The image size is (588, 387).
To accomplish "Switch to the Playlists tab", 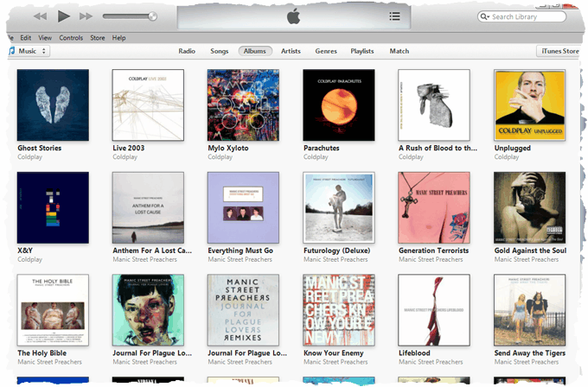I will (361, 51).
